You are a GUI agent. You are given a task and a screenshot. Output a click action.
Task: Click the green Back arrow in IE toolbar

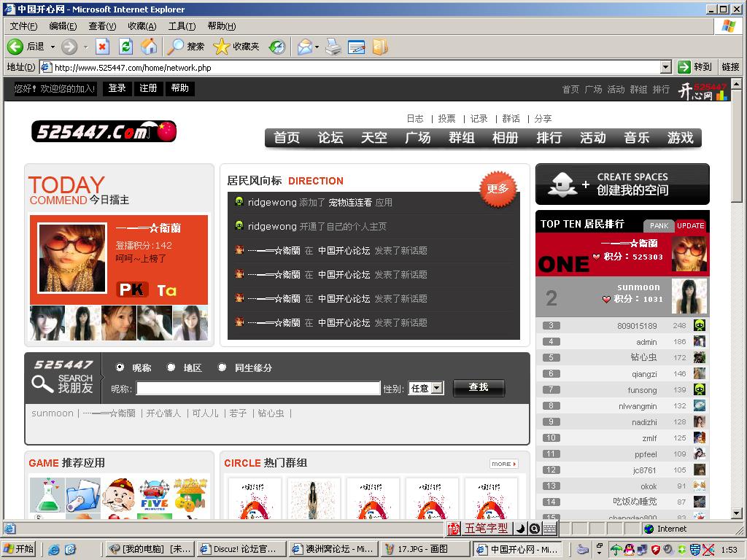pyautogui.click(x=15, y=46)
